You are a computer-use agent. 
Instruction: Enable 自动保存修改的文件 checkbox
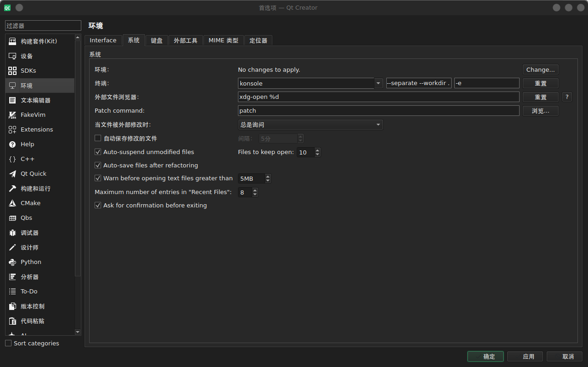pyautogui.click(x=98, y=138)
